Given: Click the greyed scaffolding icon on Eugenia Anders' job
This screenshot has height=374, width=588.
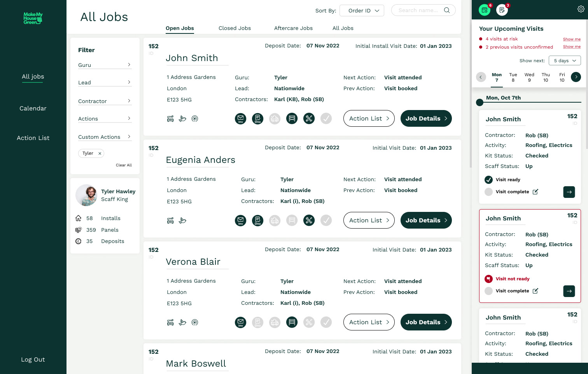Looking at the screenshot, I should 292,220.
